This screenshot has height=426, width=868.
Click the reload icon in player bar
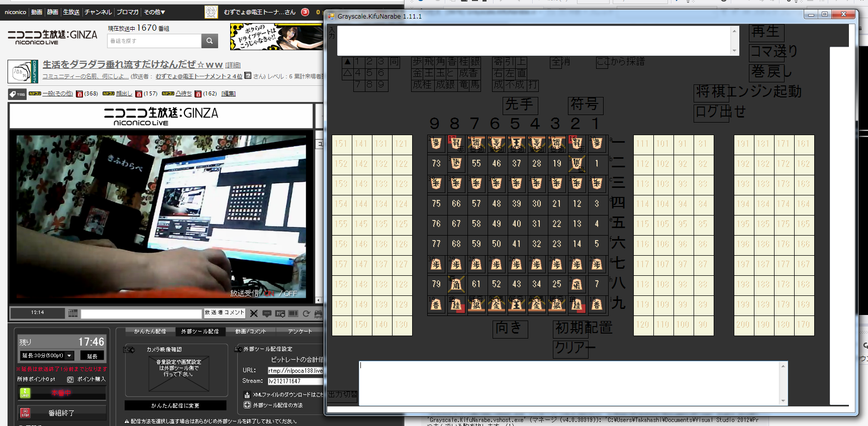(306, 313)
